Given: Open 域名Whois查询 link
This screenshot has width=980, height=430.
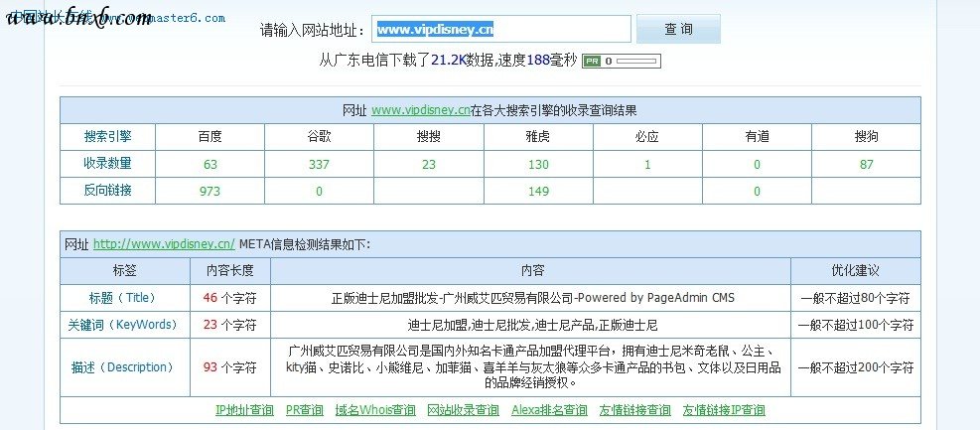Looking at the screenshot, I should (x=375, y=410).
